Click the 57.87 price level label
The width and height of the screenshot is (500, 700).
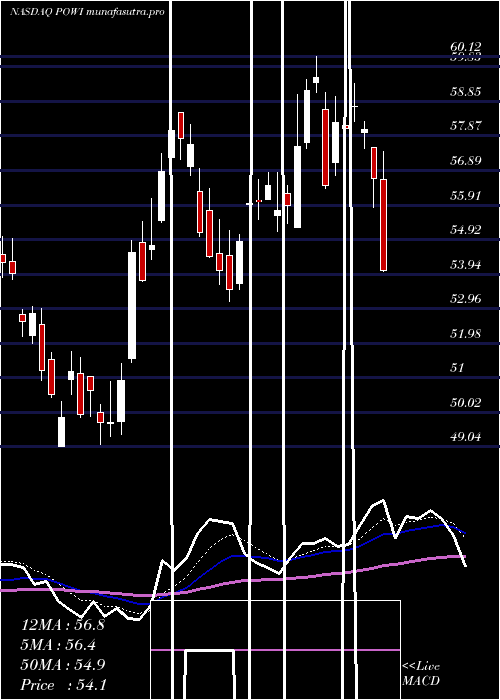click(466, 125)
